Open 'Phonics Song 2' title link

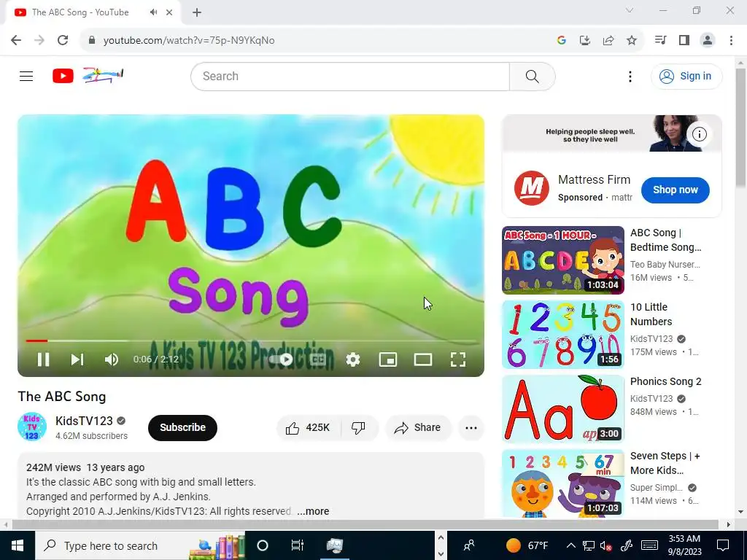(665, 382)
